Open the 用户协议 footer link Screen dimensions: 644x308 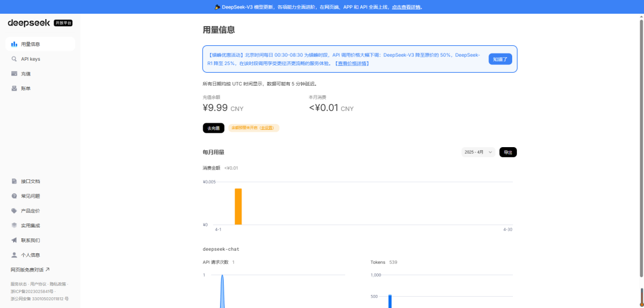(x=38, y=284)
